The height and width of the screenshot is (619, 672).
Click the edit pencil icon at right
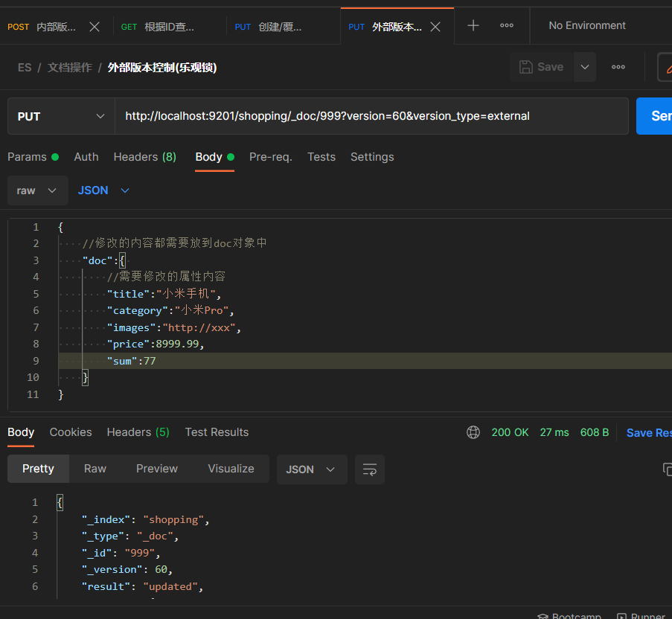(667, 67)
